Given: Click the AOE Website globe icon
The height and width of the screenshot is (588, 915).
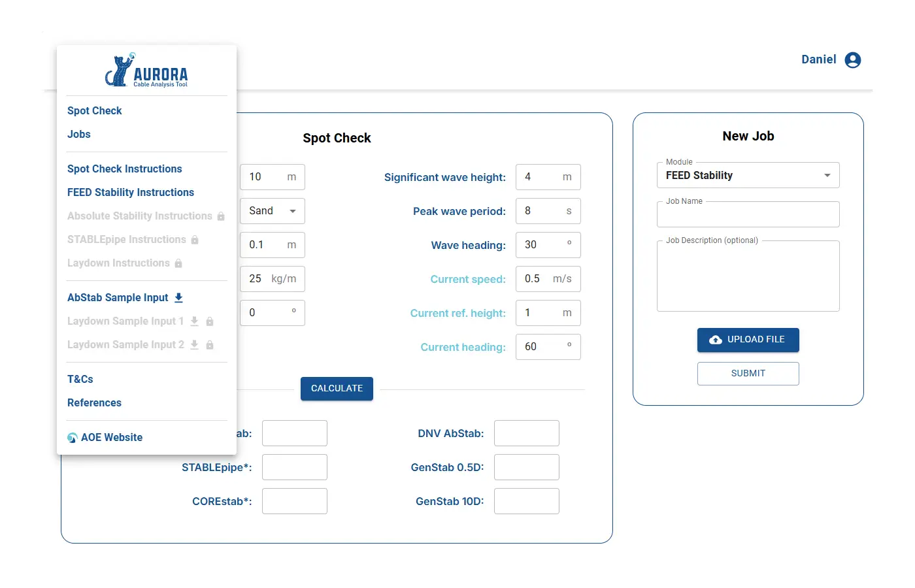Looking at the screenshot, I should pyautogui.click(x=73, y=438).
